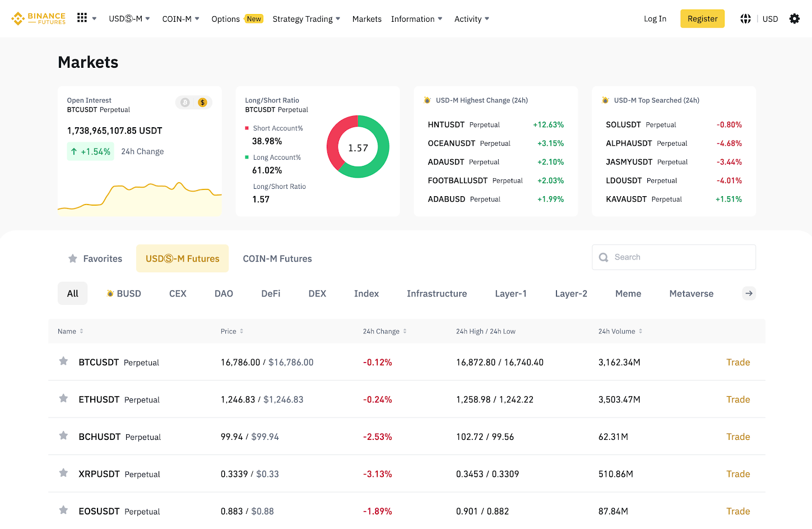The width and height of the screenshot is (812, 529).
Task: Favorite BTCUSDT with the star icon
Action: 64,361
